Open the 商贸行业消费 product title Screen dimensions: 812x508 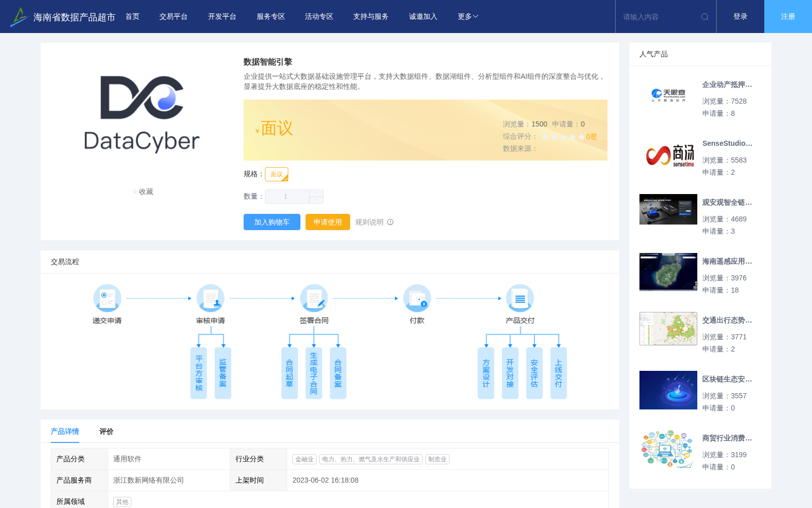tap(727, 438)
